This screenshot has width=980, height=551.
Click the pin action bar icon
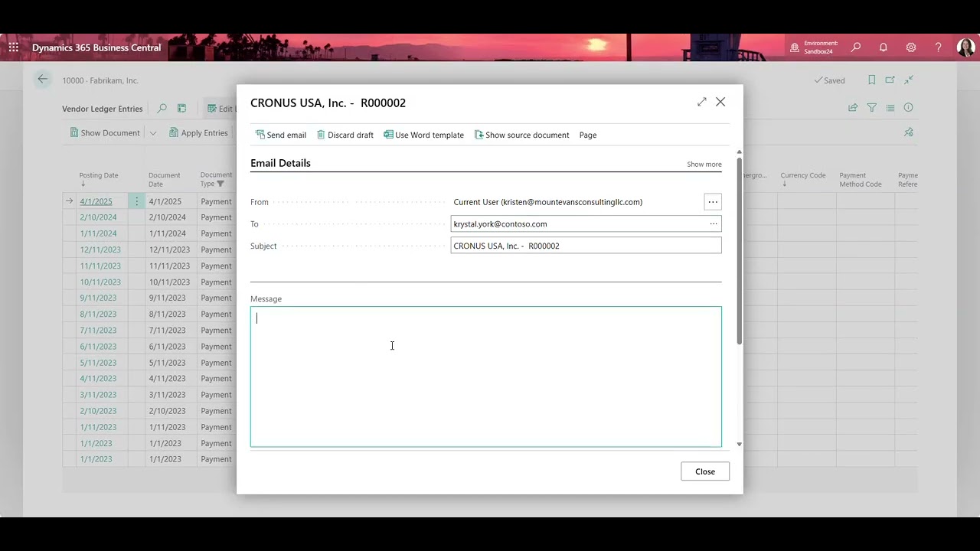[909, 132]
